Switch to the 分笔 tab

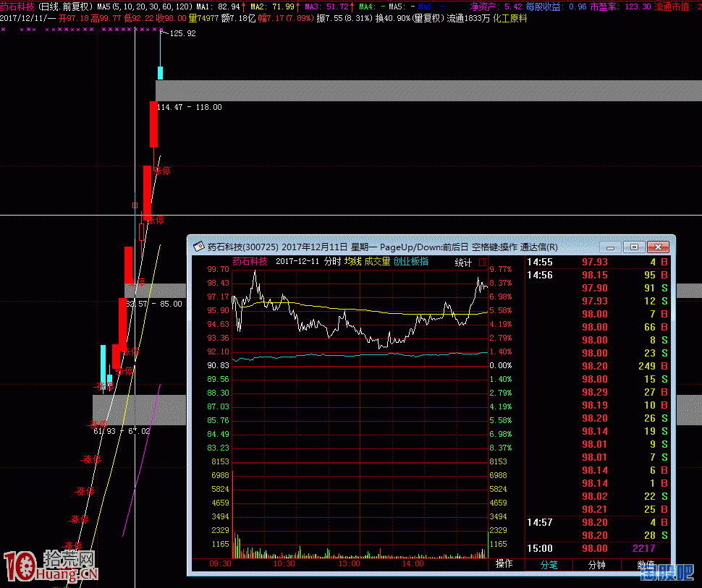point(549,565)
